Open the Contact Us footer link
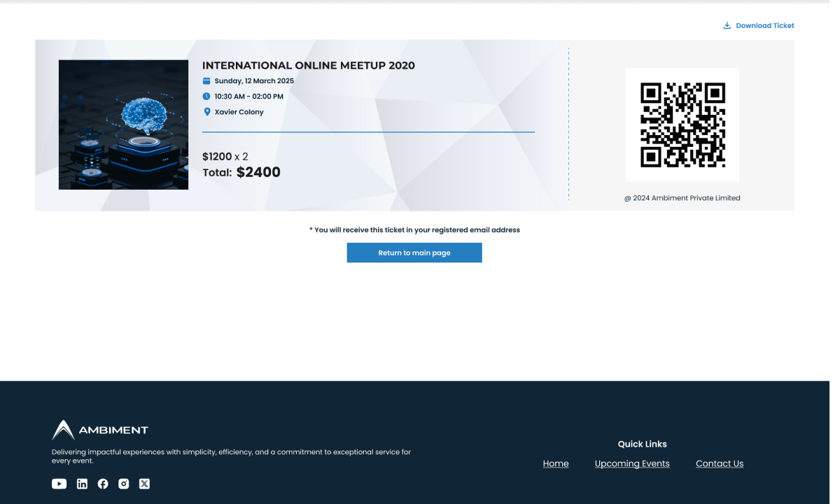Image resolution: width=840 pixels, height=504 pixels. tap(720, 463)
